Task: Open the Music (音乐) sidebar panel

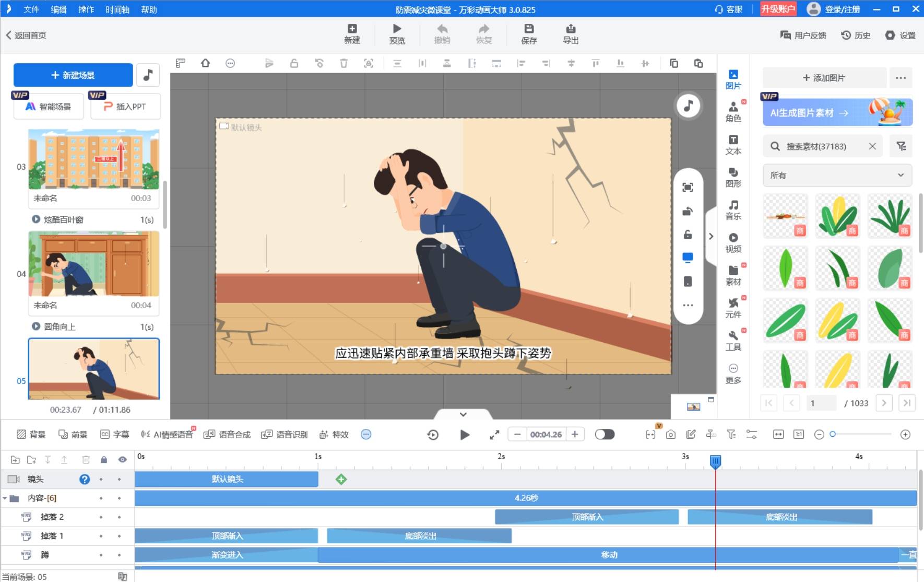Action: click(733, 209)
